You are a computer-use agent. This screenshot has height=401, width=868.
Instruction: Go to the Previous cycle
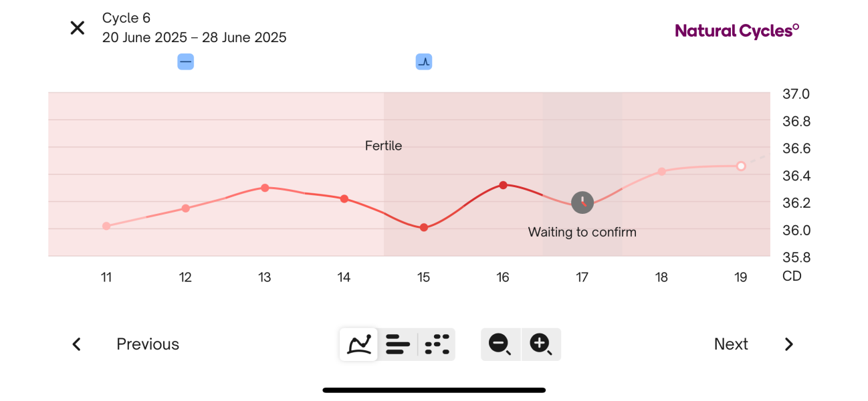pyautogui.click(x=148, y=344)
